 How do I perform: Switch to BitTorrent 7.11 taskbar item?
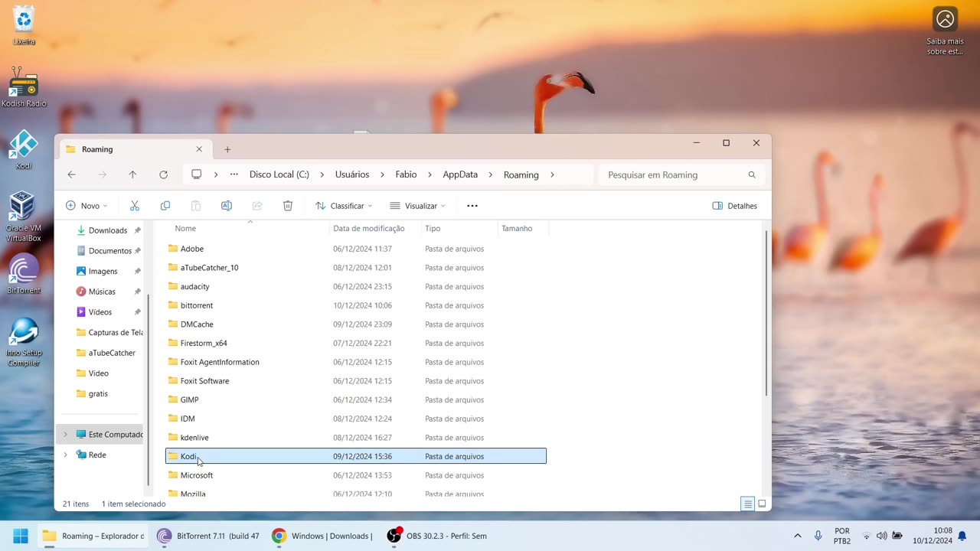pyautogui.click(x=208, y=536)
